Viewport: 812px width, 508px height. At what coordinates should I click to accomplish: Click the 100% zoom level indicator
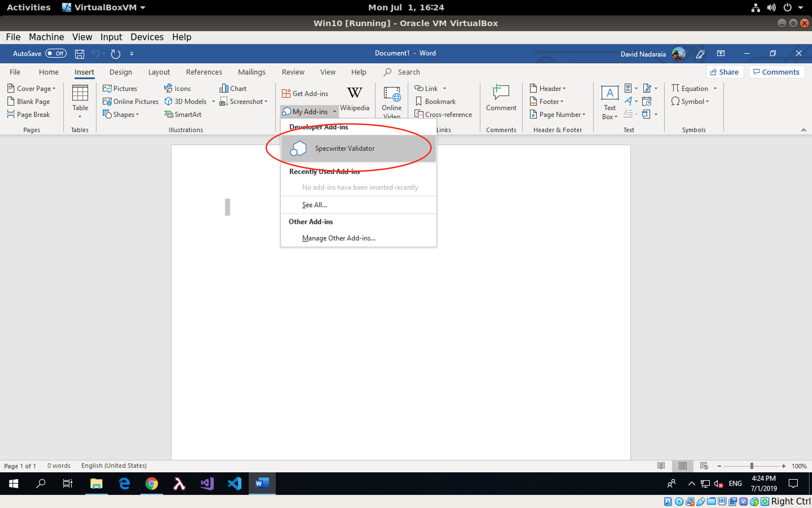pyautogui.click(x=799, y=466)
